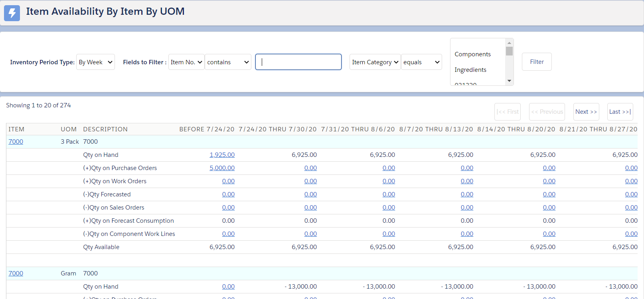Image resolution: width=644 pixels, height=299 pixels.
Task: Open Work Orders value for 7/31/20 thru 8/6/20
Action: click(389, 181)
